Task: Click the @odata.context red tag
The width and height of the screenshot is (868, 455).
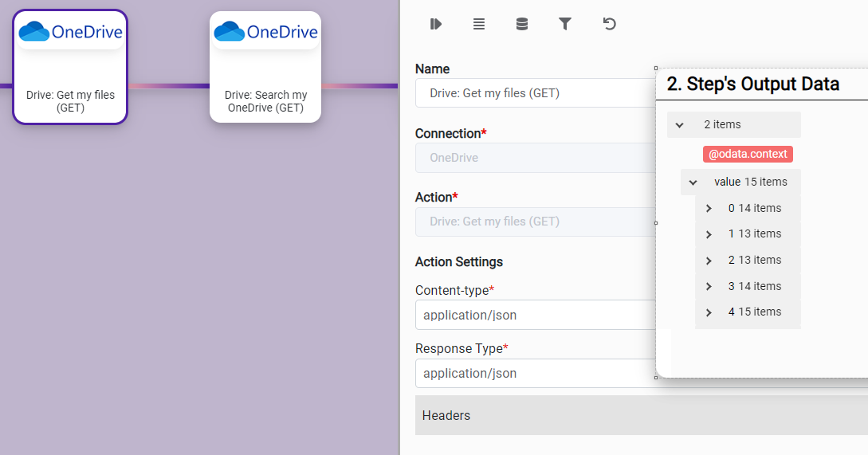Action: coord(747,154)
